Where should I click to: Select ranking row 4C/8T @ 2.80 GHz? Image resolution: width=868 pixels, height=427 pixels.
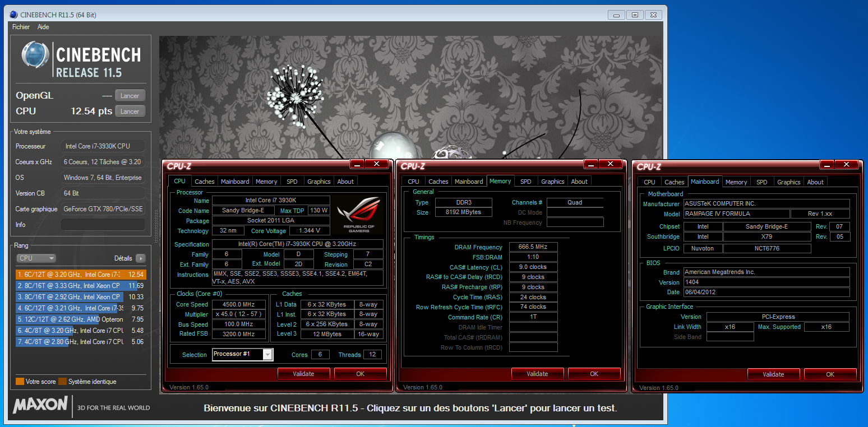point(81,341)
